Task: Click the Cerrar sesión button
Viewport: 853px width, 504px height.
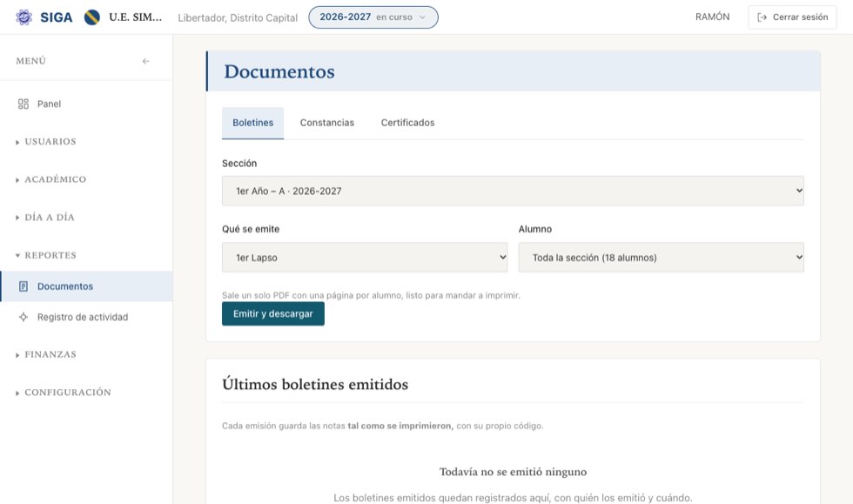Action: (793, 17)
